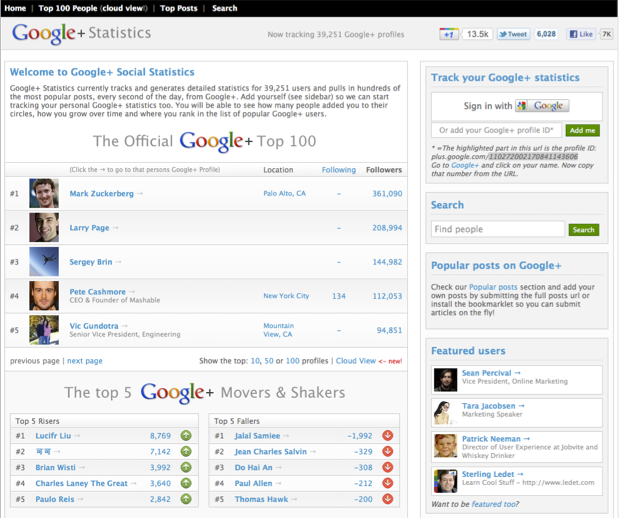619x518 pixels.
Task: Click green up arrow for Paulo Reis
Action: 186,499
